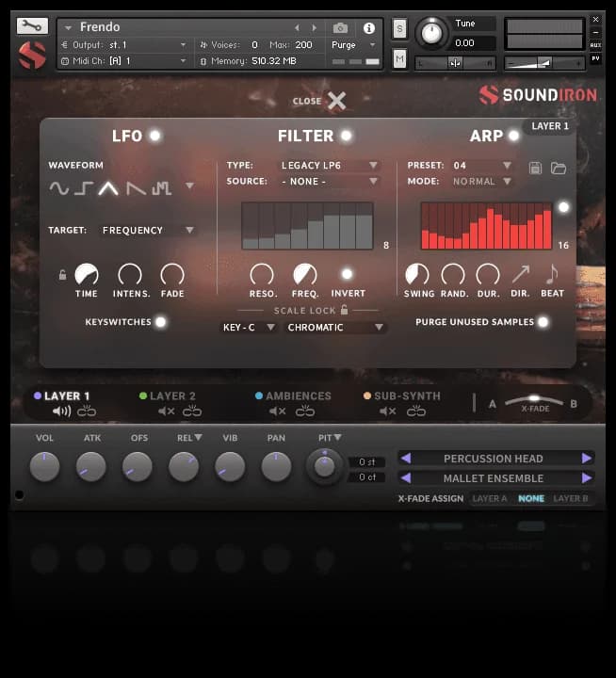The image size is (616, 678).
Task: Click the Filter step sequencer grid
Action: pos(307,226)
